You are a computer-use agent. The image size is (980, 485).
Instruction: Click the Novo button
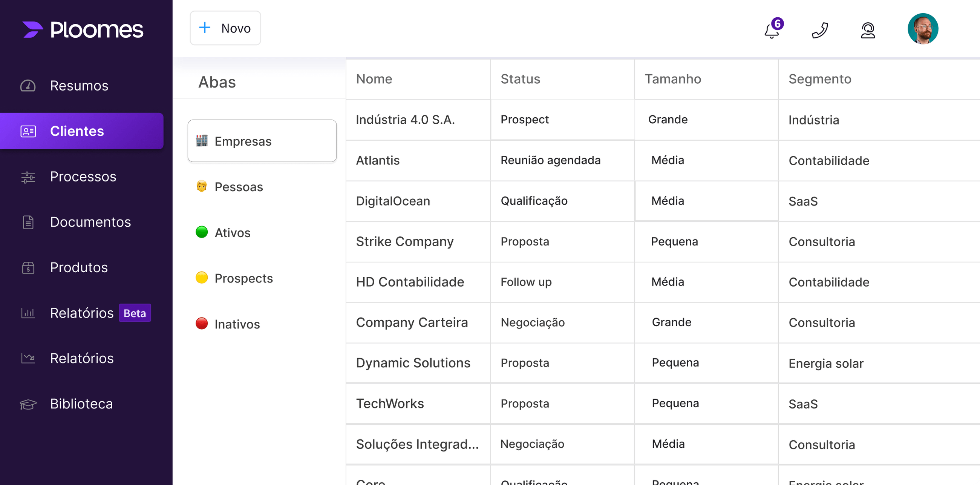pyautogui.click(x=225, y=28)
